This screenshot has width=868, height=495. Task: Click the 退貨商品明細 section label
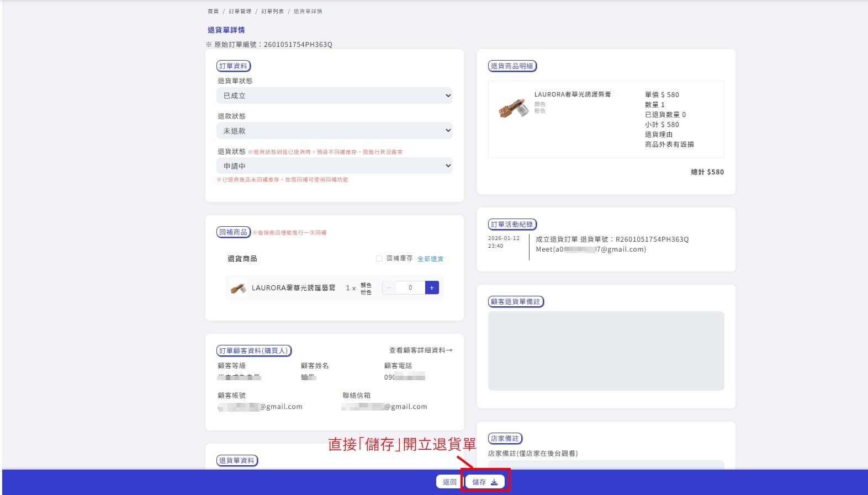click(x=512, y=66)
